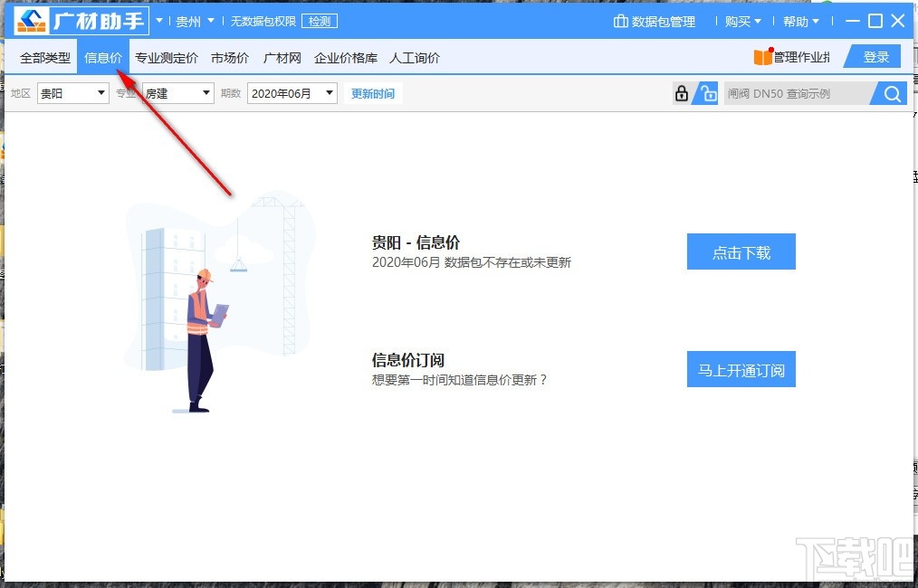Click the 登录 login button
The height and width of the screenshot is (588, 918).
pos(875,56)
